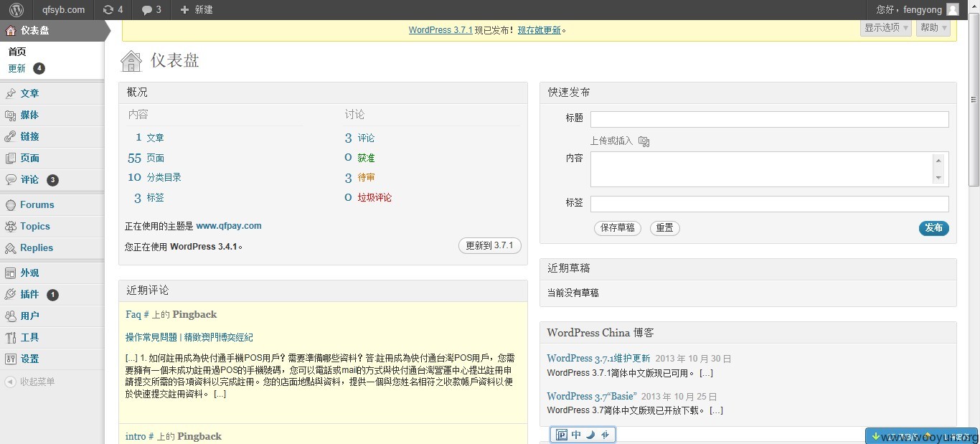This screenshot has width=980, height=444.
Task: Focus the 标签 tags input field
Action: pyautogui.click(x=770, y=204)
